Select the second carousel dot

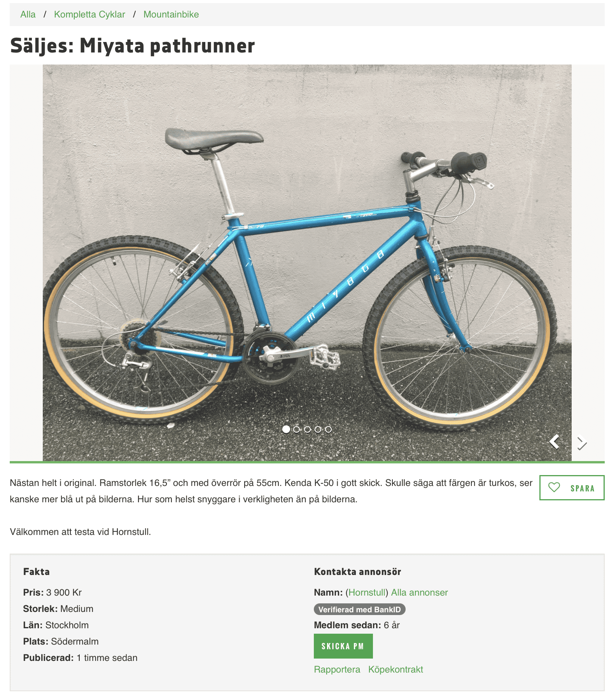point(297,429)
